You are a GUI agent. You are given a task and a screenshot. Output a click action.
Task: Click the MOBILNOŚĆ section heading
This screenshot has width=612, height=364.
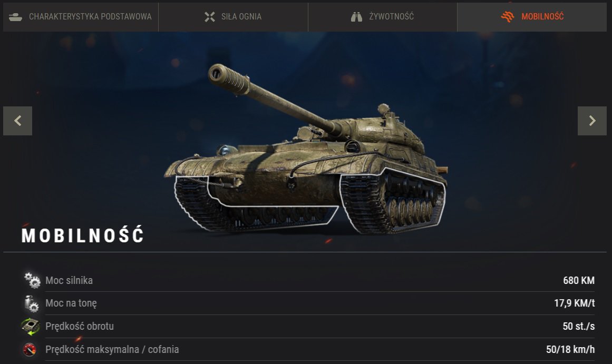[83, 235]
